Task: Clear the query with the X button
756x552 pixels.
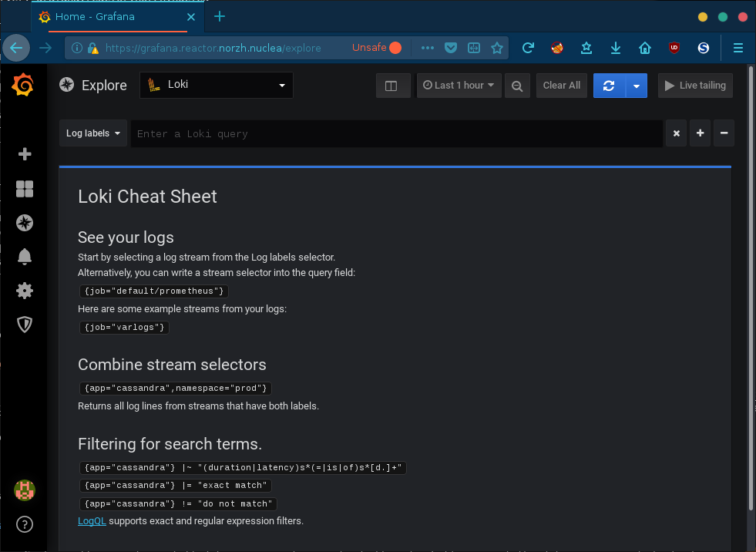Action: pos(677,133)
